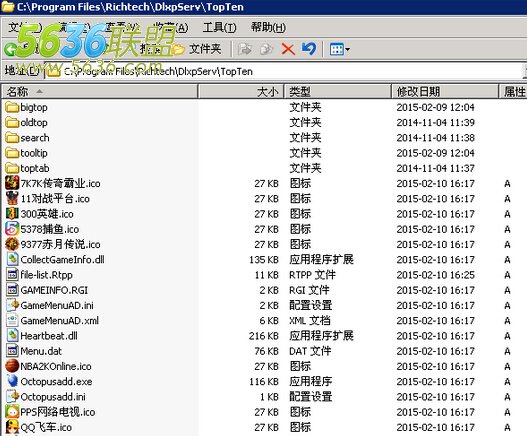Click the XML 文档 type cell

(x=310, y=321)
